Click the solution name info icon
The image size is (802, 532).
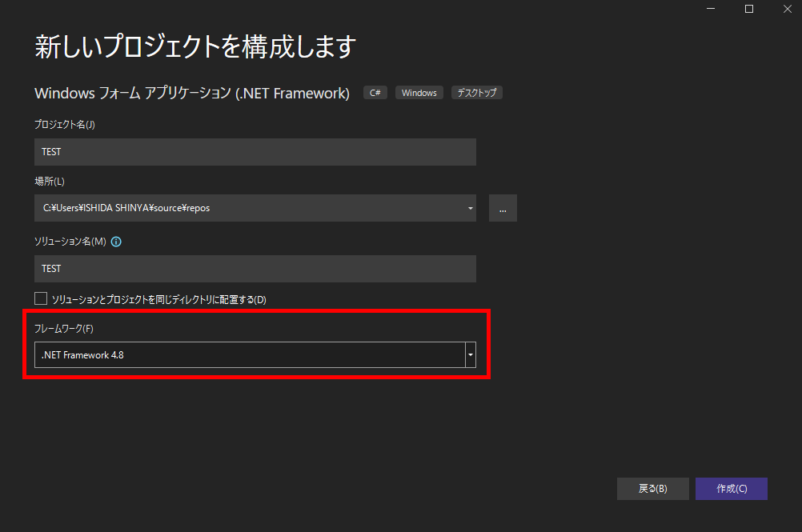click(x=116, y=242)
